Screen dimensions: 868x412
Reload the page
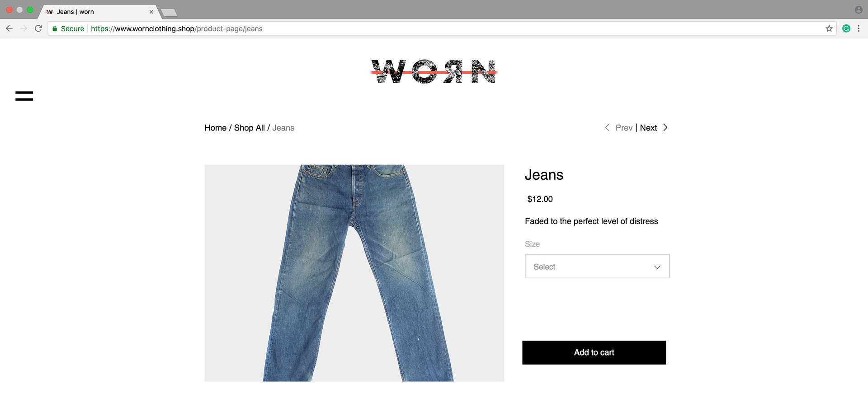pos(38,28)
